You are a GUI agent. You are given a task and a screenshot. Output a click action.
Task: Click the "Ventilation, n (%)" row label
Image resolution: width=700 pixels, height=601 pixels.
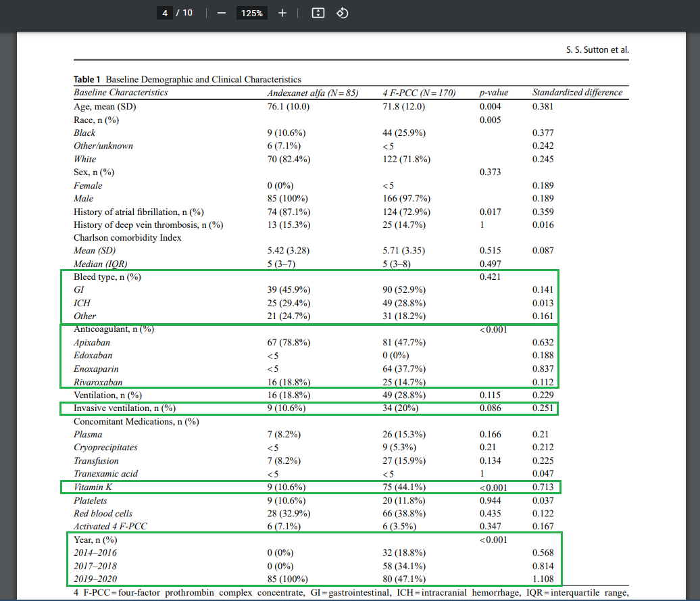(107, 395)
